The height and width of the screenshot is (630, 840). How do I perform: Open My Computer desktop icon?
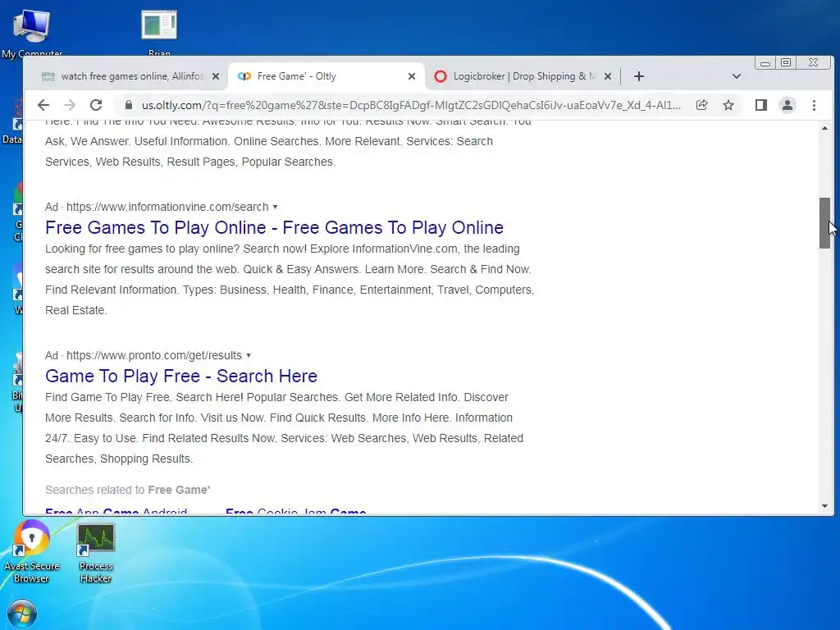click(x=32, y=32)
